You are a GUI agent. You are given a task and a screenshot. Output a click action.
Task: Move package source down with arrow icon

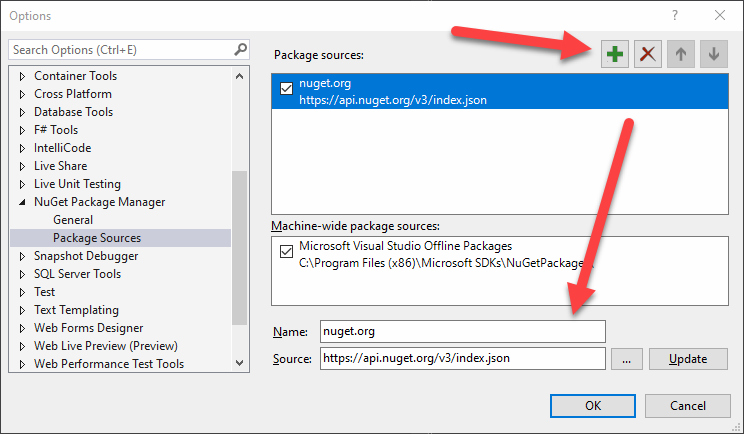pos(713,54)
